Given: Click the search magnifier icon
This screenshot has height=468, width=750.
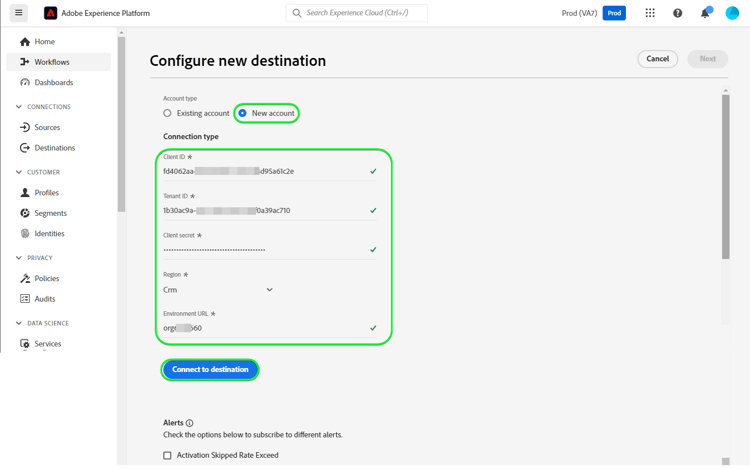Looking at the screenshot, I should 297,13.
